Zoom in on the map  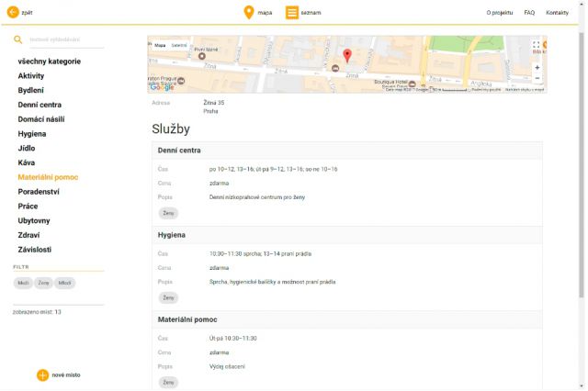[x=537, y=68]
